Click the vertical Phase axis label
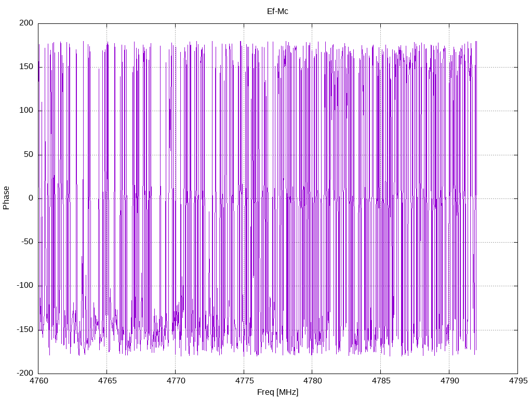 click(6, 198)
